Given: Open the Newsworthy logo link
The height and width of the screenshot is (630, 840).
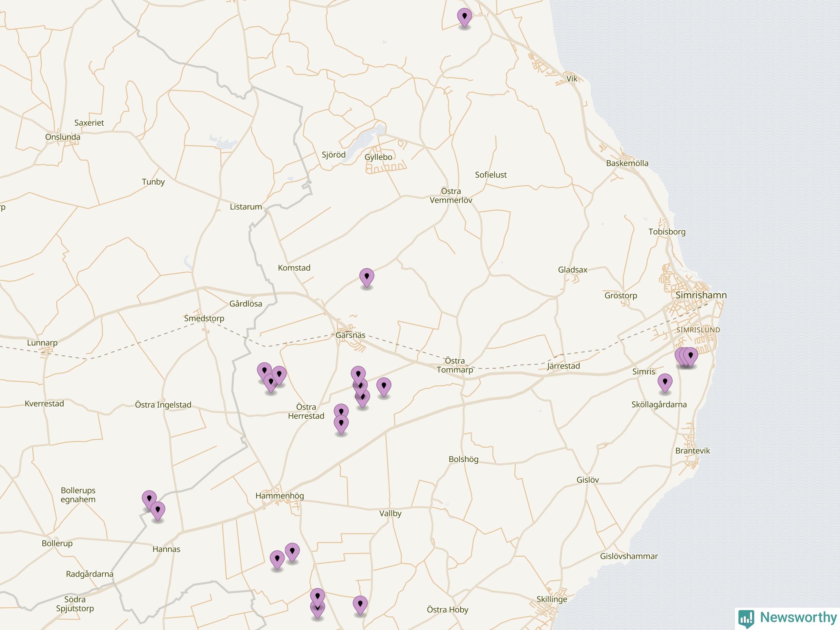Looking at the screenshot, I should (787, 618).
